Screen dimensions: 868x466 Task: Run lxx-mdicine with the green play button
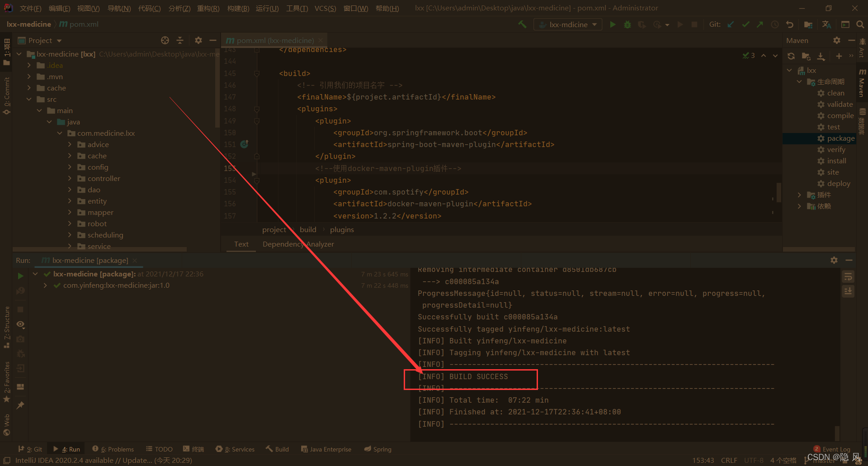tap(613, 24)
